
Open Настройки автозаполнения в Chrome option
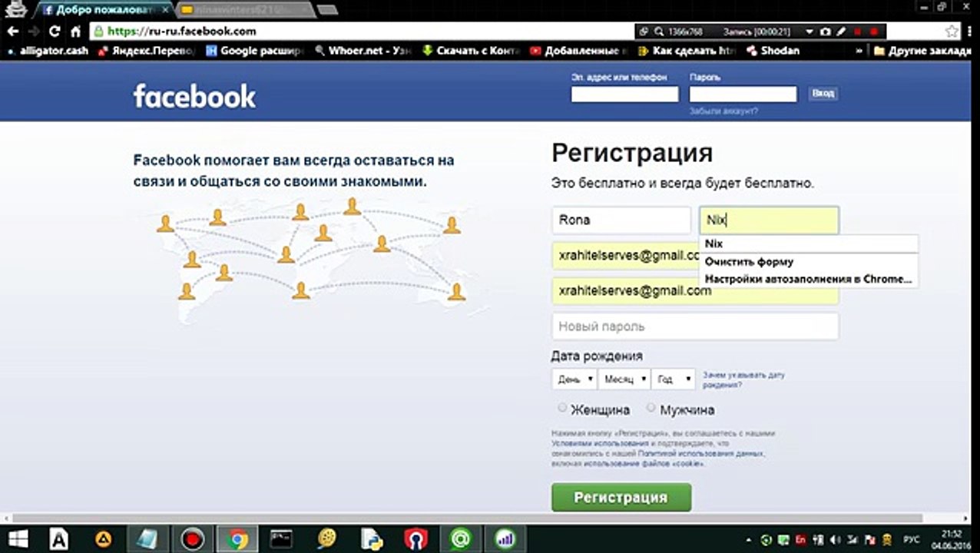point(809,279)
